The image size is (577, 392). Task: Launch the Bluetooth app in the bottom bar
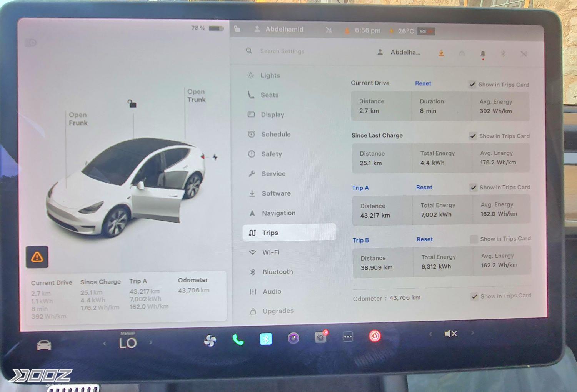266,339
